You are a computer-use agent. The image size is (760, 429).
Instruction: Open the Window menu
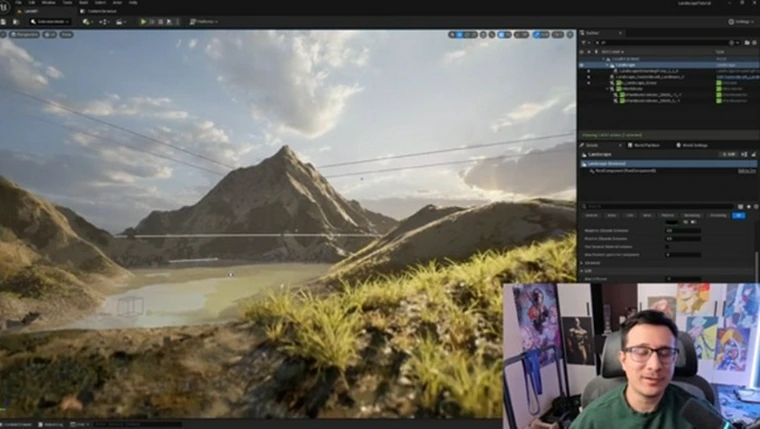point(47,3)
